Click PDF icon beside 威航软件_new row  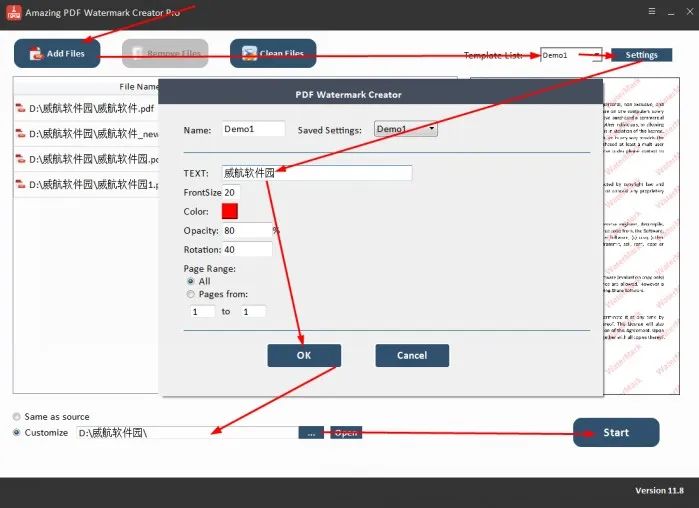click(x=21, y=133)
